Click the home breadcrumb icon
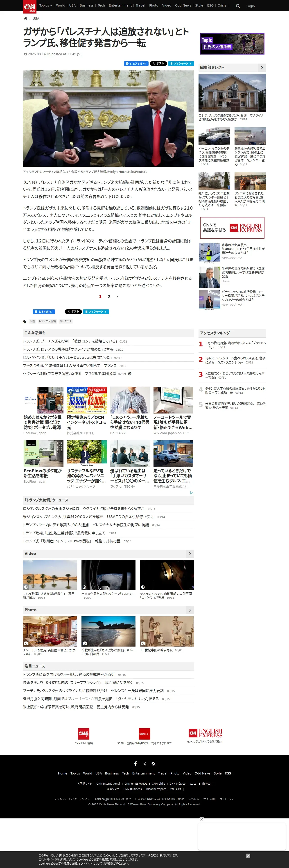This screenshot has height=868, width=289. 26,18
